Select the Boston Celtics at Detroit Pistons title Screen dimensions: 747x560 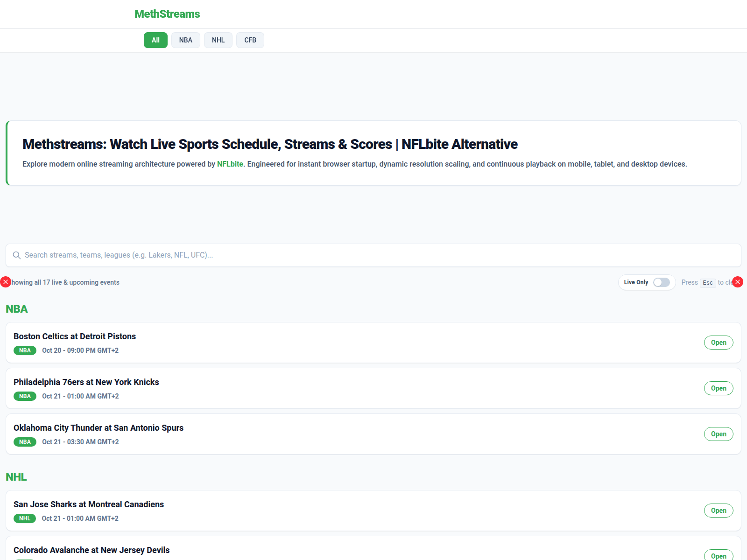(75, 336)
